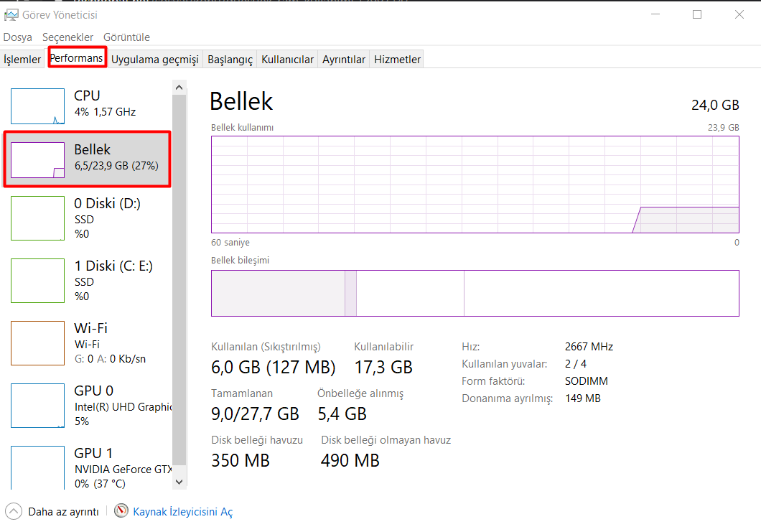
Task: Select the 1 Diski (C: E:) graph
Action: pyautogui.click(x=37, y=281)
